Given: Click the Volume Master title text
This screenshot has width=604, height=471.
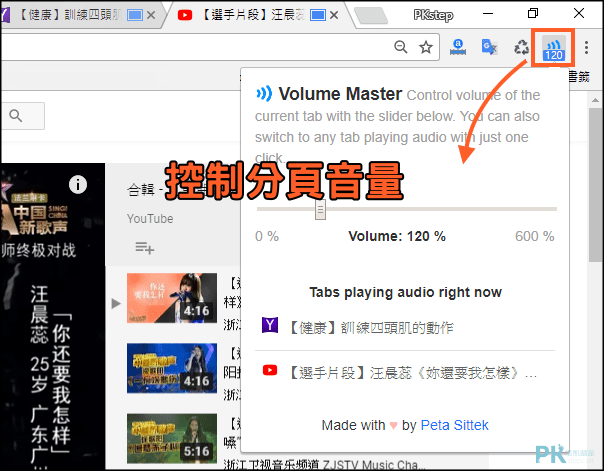Looking at the screenshot, I should pyautogui.click(x=340, y=94).
